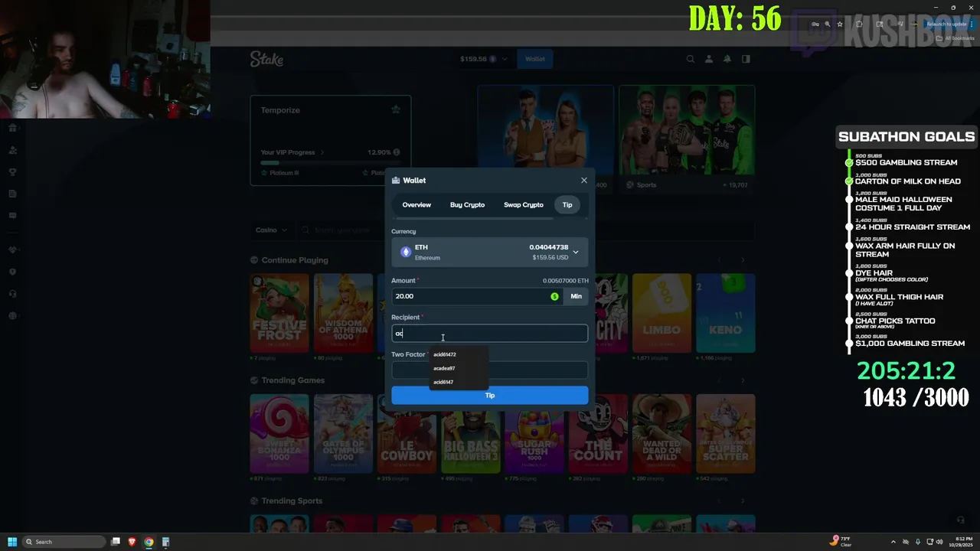This screenshot has width=980, height=551.
Task: Open Wisdom of Athena 1000 game
Action: pos(343,314)
